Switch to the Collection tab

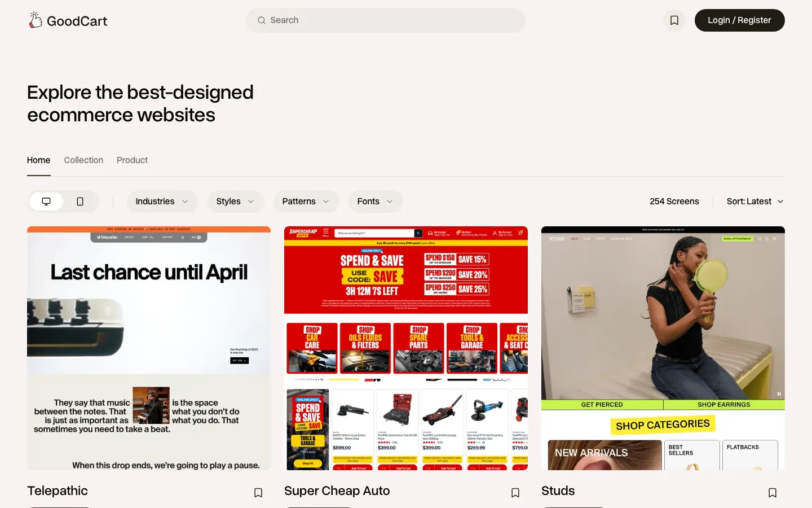pos(83,160)
